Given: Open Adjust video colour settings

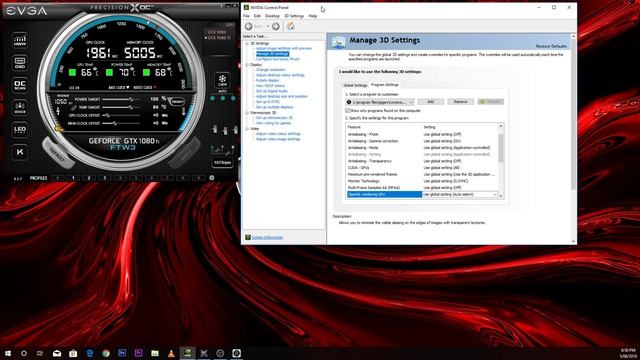Looking at the screenshot, I should 278,134.
